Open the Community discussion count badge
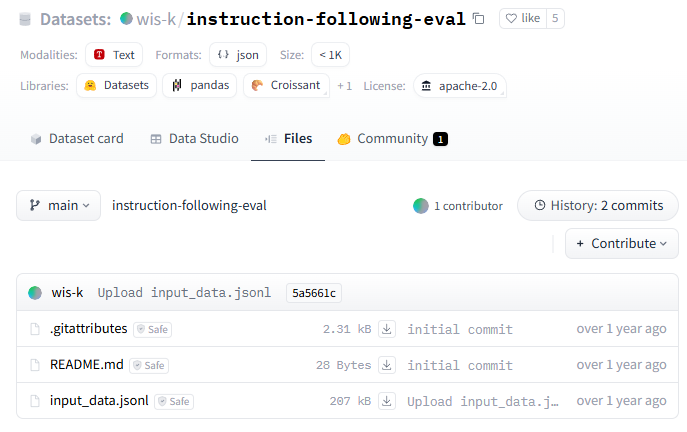 [x=440, y=139]
